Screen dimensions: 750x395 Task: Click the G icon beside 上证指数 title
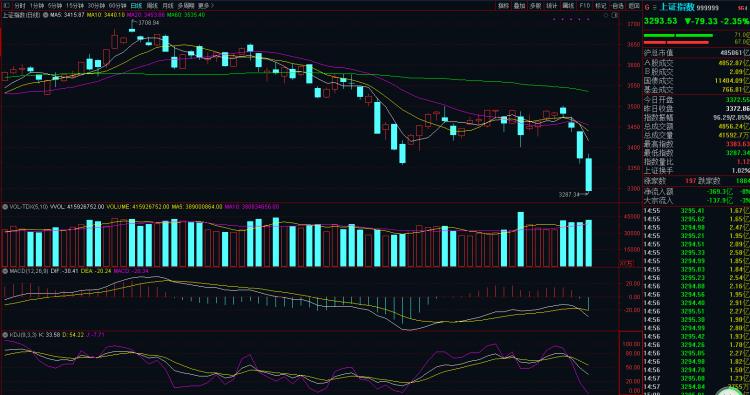(x=647, y=7)
